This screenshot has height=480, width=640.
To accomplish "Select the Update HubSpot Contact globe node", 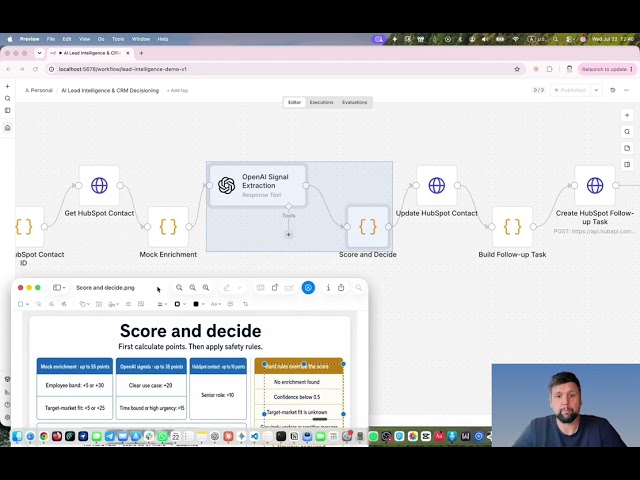I will coord(437,185).
